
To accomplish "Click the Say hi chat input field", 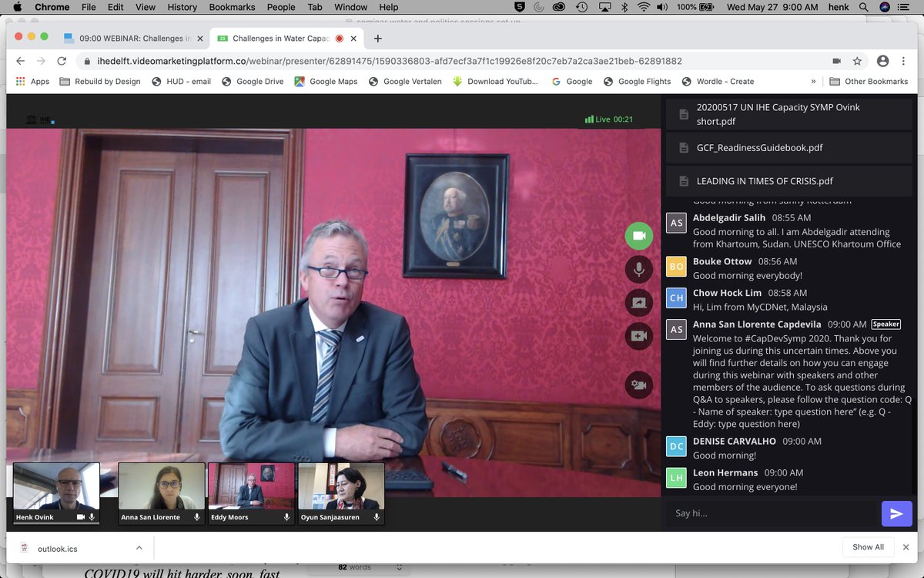I will 772,513.
